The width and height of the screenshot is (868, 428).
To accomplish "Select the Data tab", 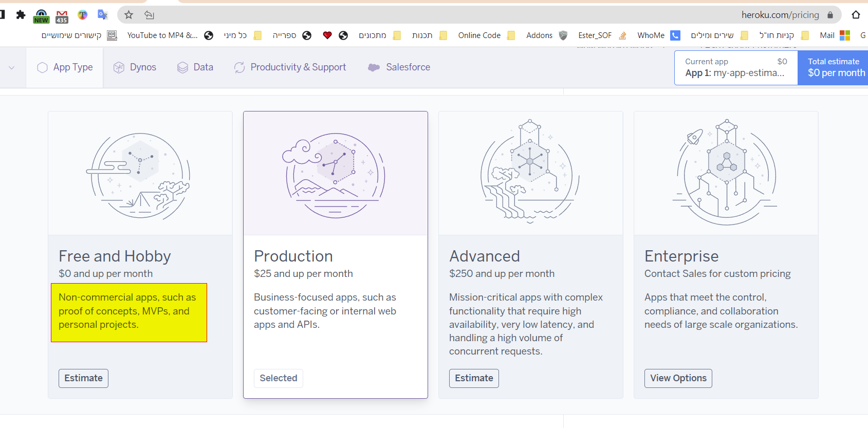I will point(195,67).
